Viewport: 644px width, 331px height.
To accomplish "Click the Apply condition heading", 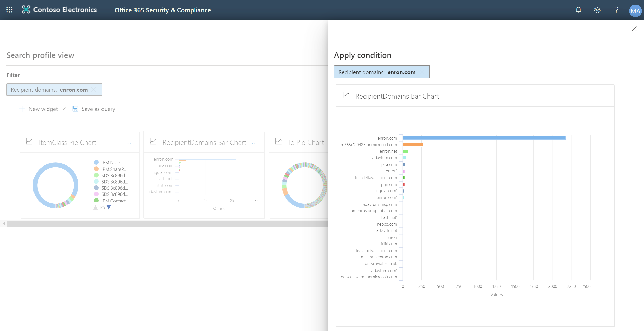I will pyautogui.click(x=363, y=55).
